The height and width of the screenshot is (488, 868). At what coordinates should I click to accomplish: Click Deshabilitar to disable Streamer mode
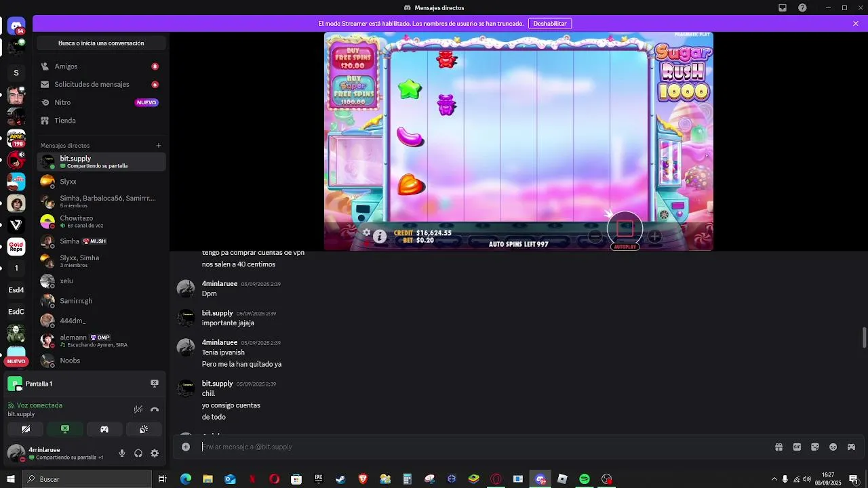pos(549,24)
